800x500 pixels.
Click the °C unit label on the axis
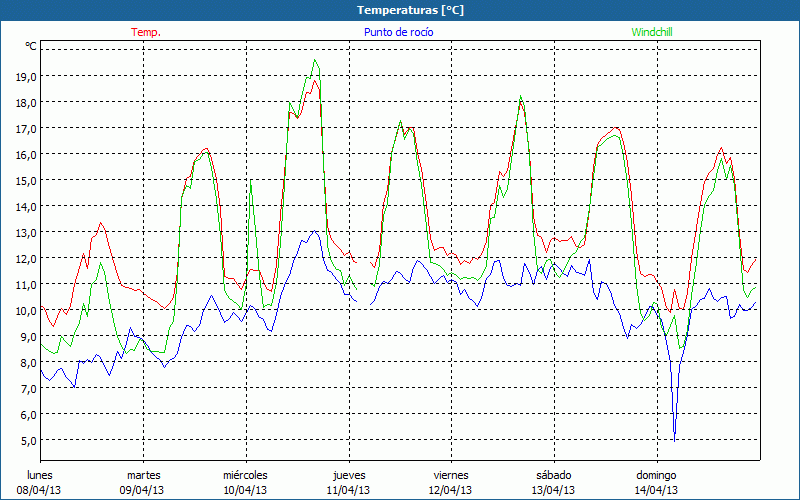(31, 46)
